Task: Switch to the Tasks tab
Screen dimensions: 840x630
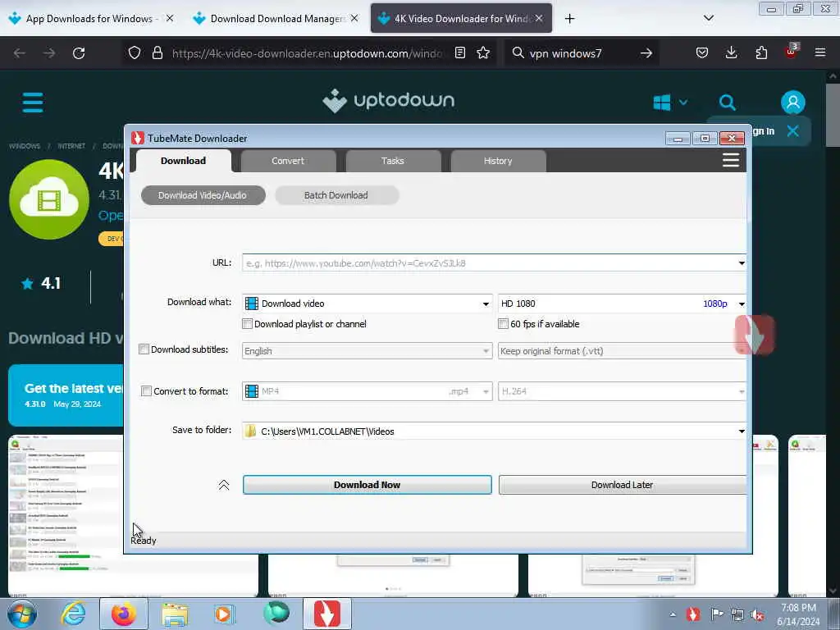Action: (x=393, y=161)
